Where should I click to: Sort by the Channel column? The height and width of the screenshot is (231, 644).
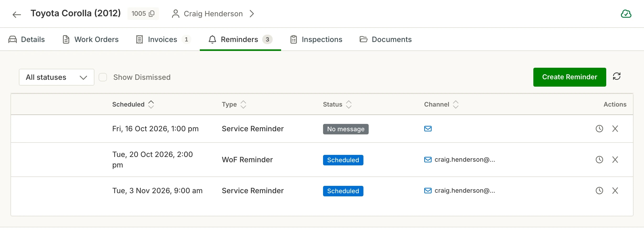point(441,104)
